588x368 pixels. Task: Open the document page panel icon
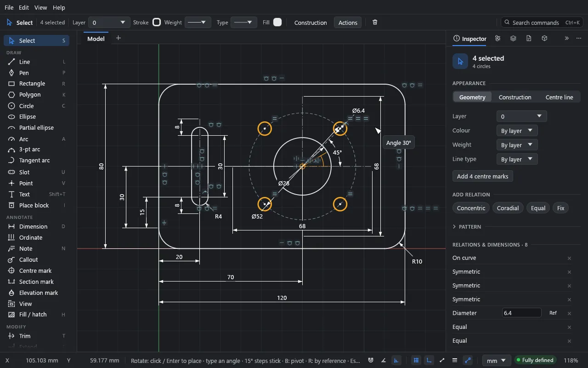pos(529,38)
